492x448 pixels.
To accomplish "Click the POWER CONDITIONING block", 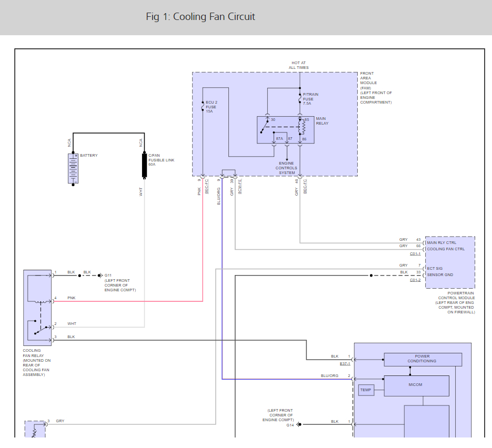I will pos(423,360).
